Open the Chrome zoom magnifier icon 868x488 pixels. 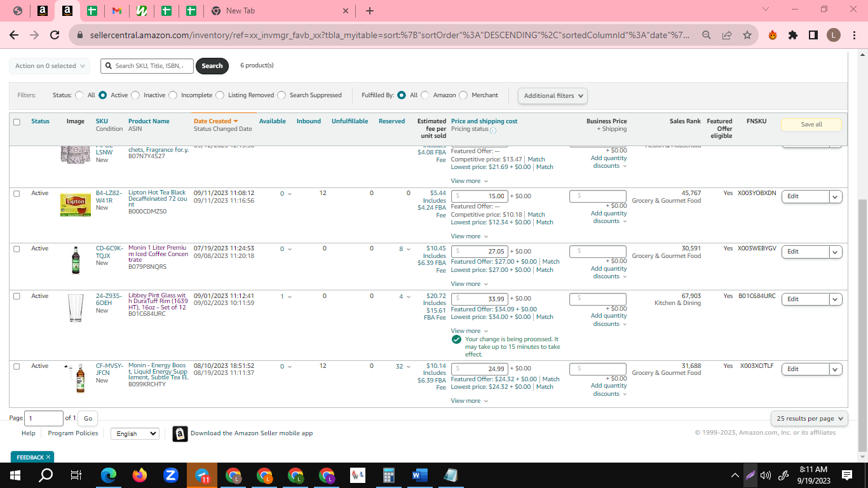tap(707, 35)
